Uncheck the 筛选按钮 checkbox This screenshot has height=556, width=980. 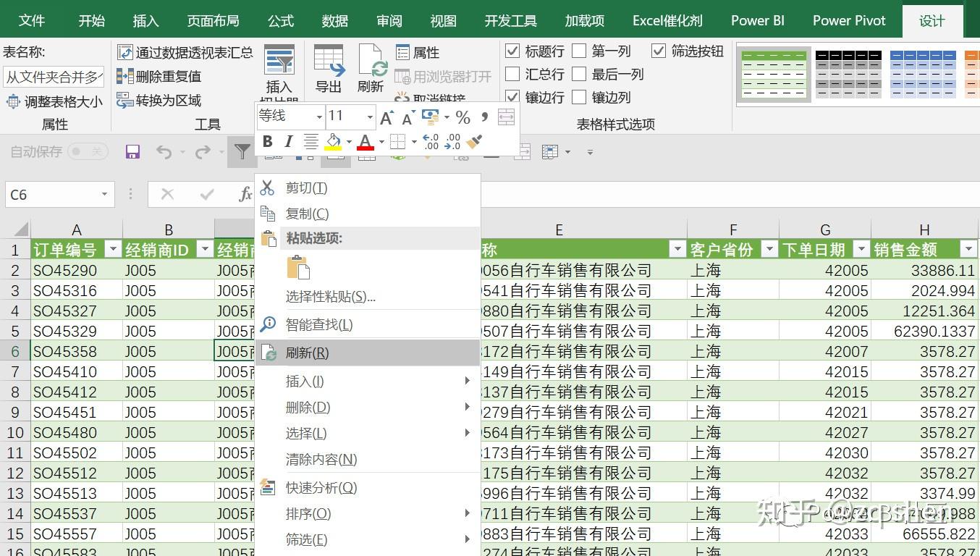[x=659, y=51]
